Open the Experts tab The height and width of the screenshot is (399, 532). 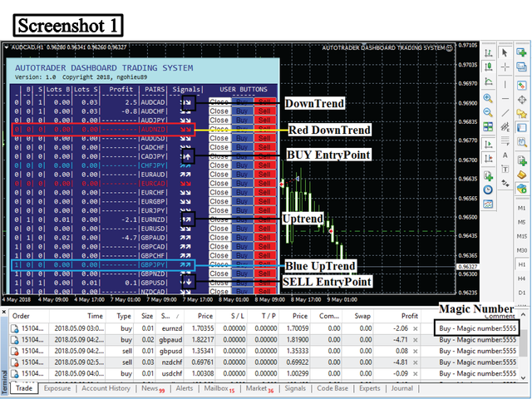tap(369, 388)
